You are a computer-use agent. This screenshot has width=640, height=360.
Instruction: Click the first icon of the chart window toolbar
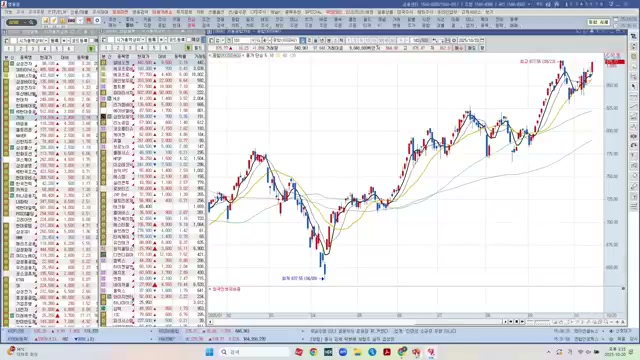tap(211, 40)
